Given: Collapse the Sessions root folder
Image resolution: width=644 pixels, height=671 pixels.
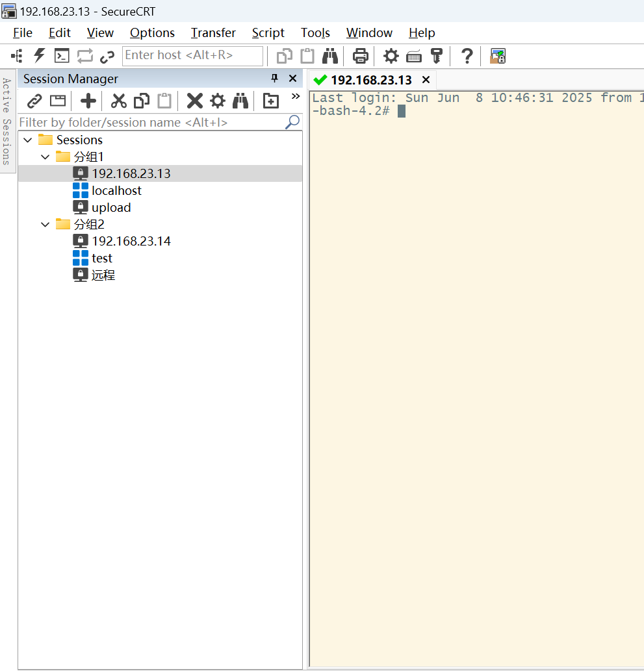Looking at the screenshot, I should tap(28, 140).
